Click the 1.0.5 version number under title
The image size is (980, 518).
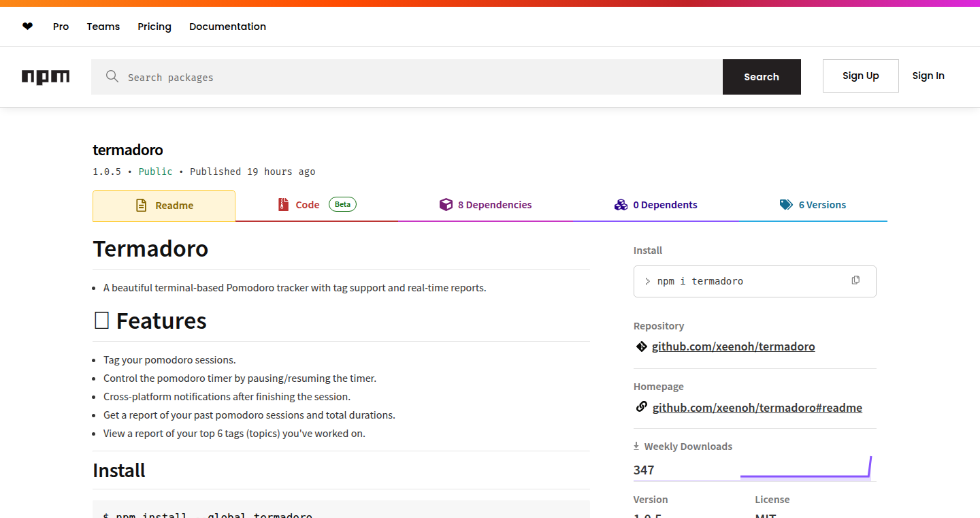tap(107, 172)
